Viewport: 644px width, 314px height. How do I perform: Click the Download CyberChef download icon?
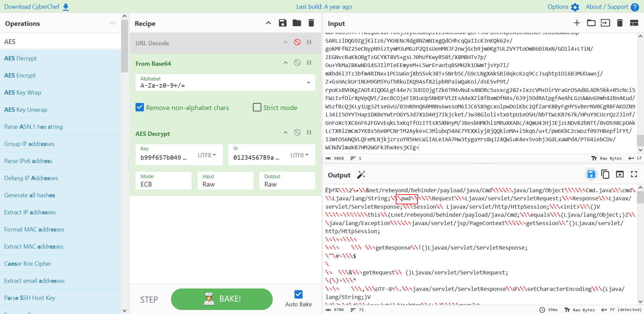66,7
